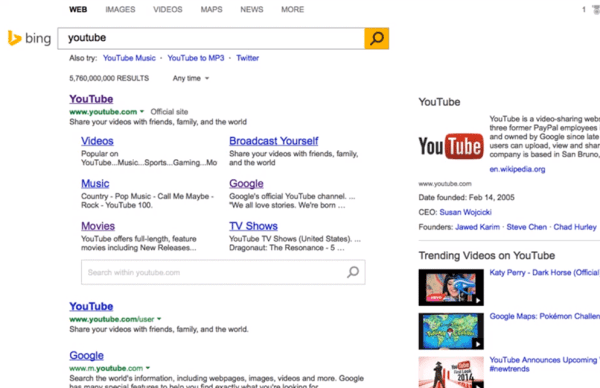Click the 5,760,000,000 RESULTS count

[109, 78]
